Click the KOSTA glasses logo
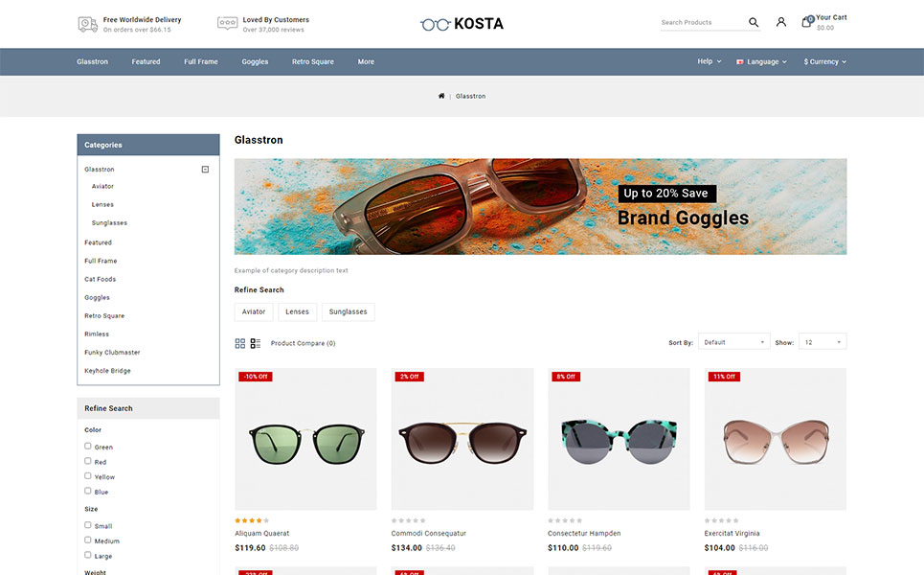The width and height of the screenshot is (924, 575). pyautogui.click(x=462, y=24)
